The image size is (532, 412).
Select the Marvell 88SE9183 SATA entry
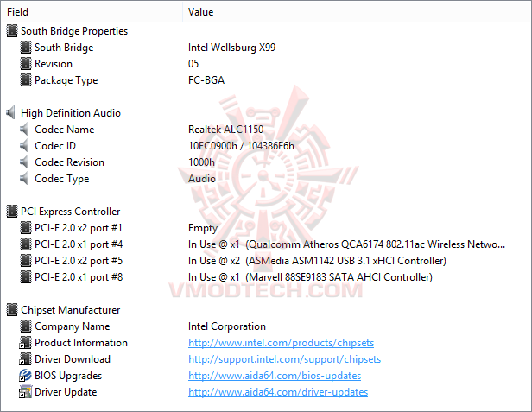coord(310,277)
